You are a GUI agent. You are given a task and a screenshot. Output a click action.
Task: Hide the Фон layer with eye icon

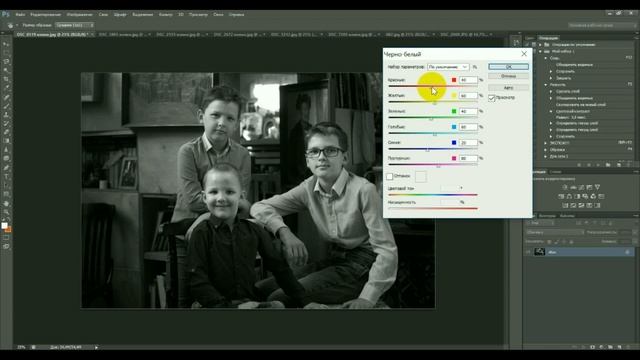tap(528, 252)
